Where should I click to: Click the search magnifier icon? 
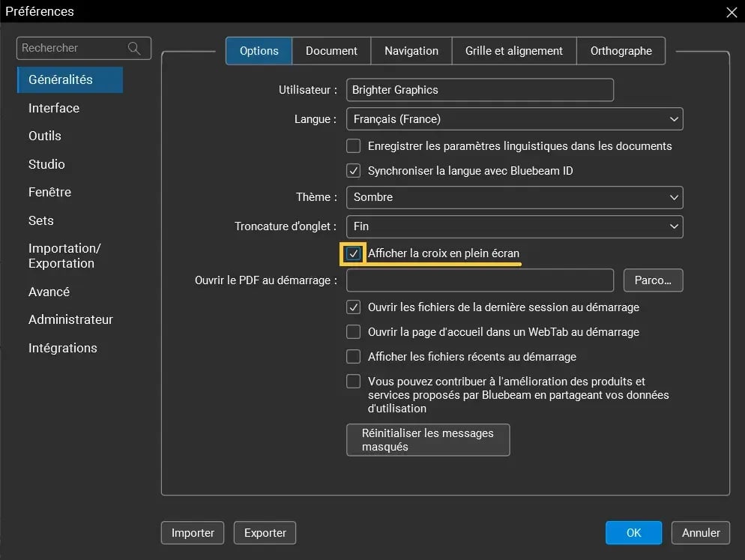[134, 48]
